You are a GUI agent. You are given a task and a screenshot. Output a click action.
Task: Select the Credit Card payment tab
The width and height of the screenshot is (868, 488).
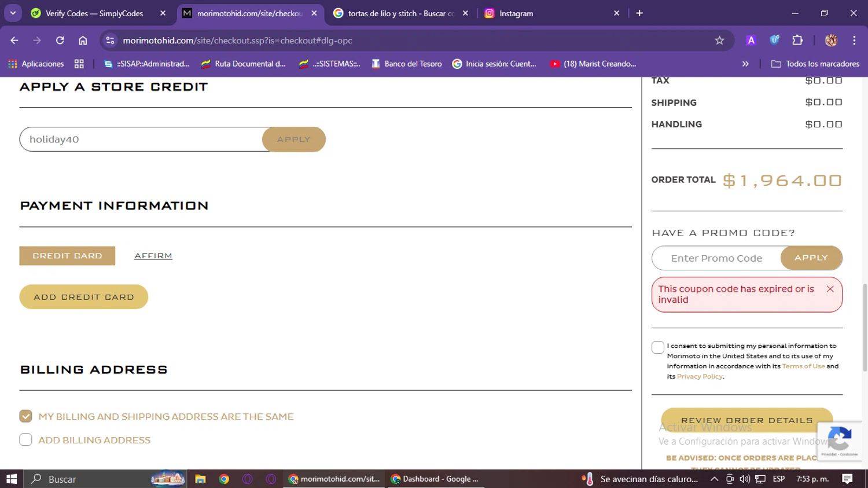pos(67,256)
